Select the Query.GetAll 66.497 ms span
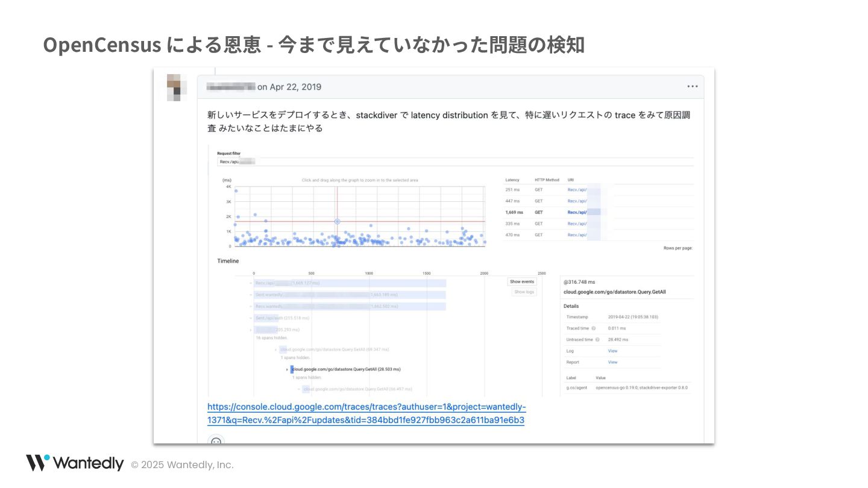 [x=357, y=389]
